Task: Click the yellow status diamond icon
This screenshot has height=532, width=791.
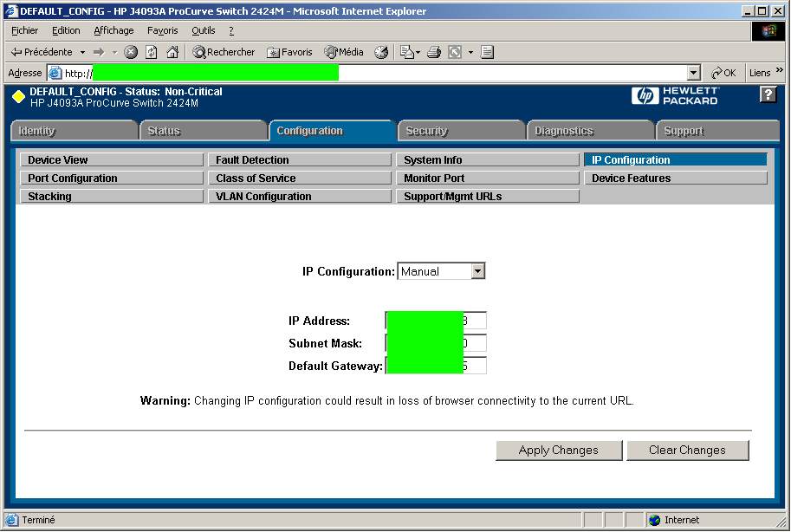Action: (x=19, y=96)
